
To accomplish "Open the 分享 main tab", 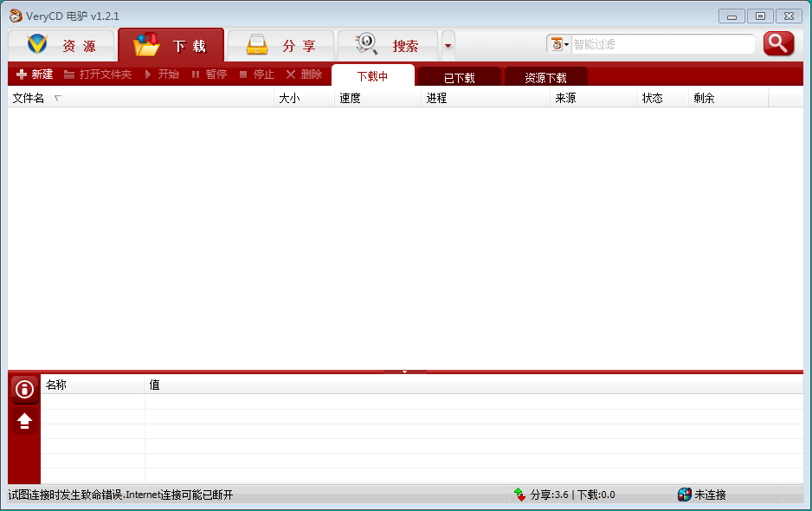I will [x=280, y=46].
